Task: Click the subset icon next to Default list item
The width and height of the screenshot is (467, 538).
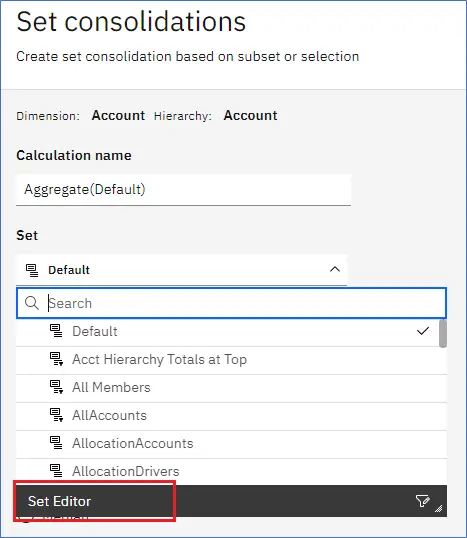Action: [56, 331]
